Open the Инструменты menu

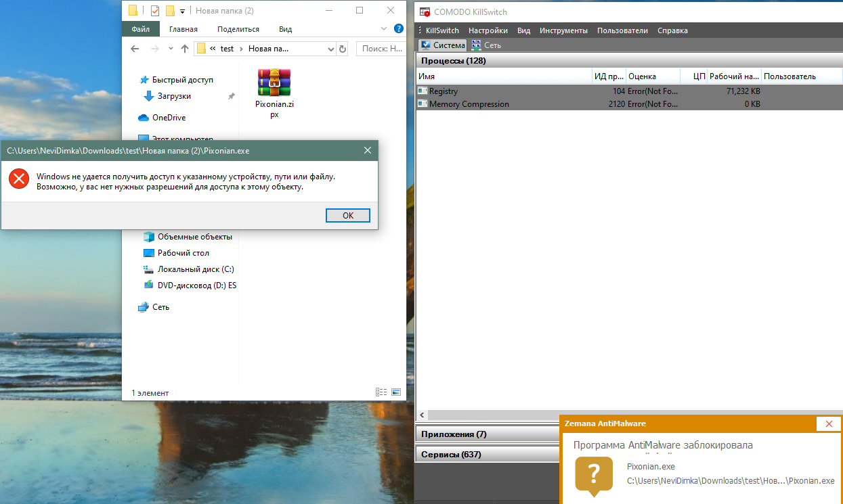click(563, 30)
